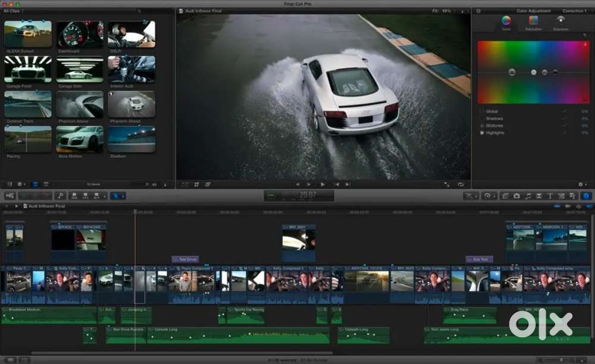
Task: Select the Shadows control in Color Adjustment
Action: coord(482,118)
